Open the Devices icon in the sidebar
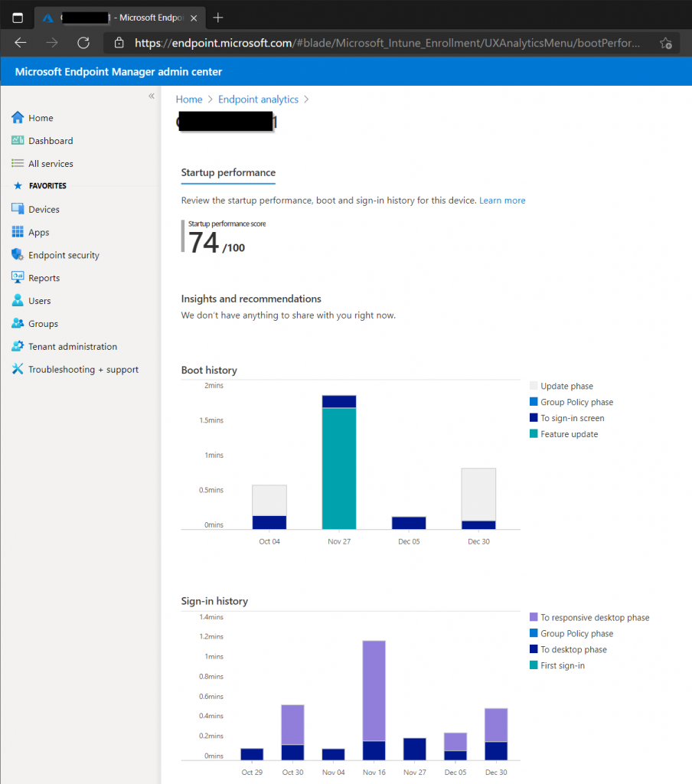Viewport: 692px width, 784px height. click(18, 209)
